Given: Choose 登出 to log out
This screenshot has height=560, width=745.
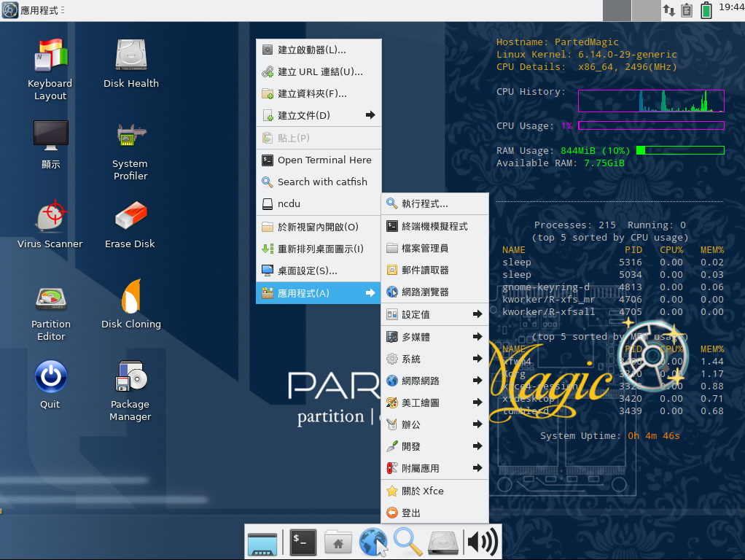Looking at the screenshot, I should [434, 513].
